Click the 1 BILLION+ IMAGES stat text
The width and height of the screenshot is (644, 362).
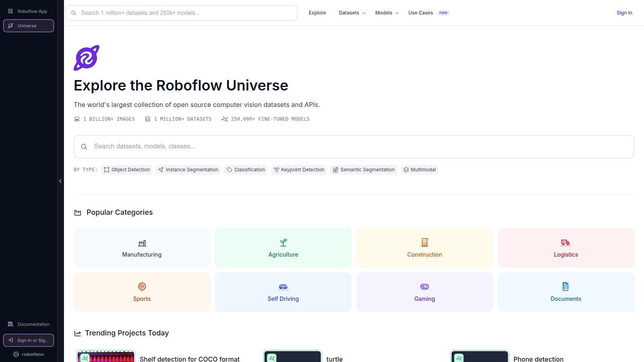tap(109, 119)
